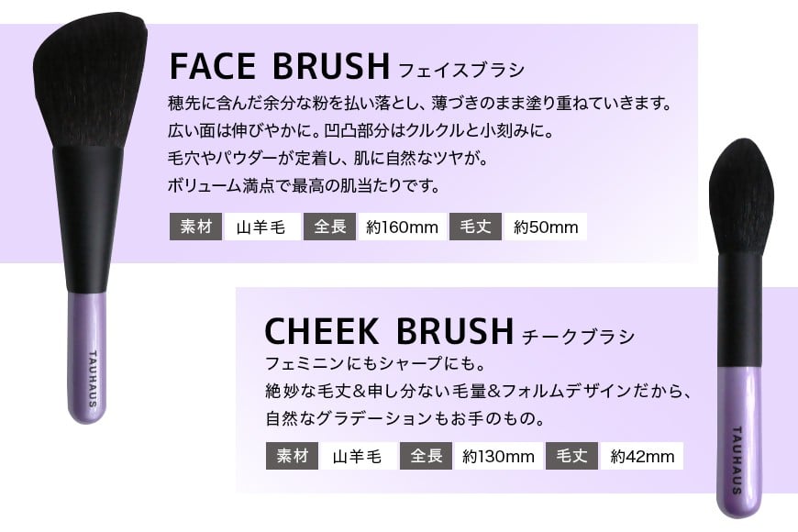Select the 毛丈 label in the Cheek Brush specs
Screen dimensions: 798x532
571,456
